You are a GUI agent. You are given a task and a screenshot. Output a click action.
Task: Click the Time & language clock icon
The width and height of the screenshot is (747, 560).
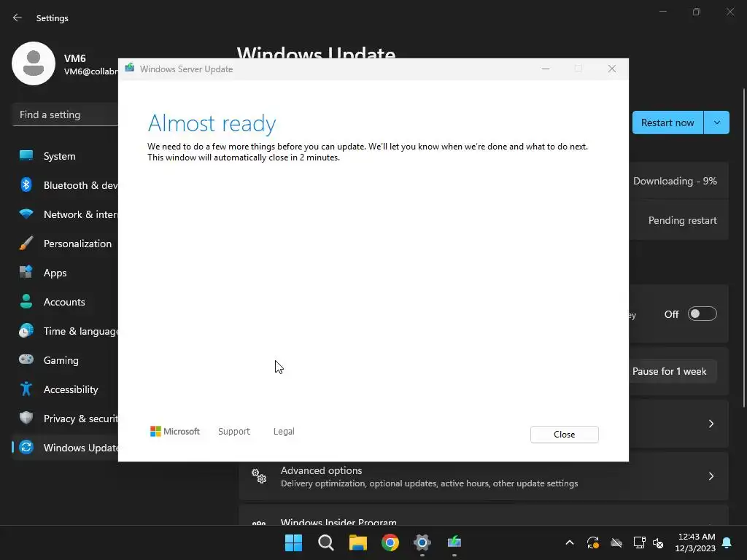(26, 330)
